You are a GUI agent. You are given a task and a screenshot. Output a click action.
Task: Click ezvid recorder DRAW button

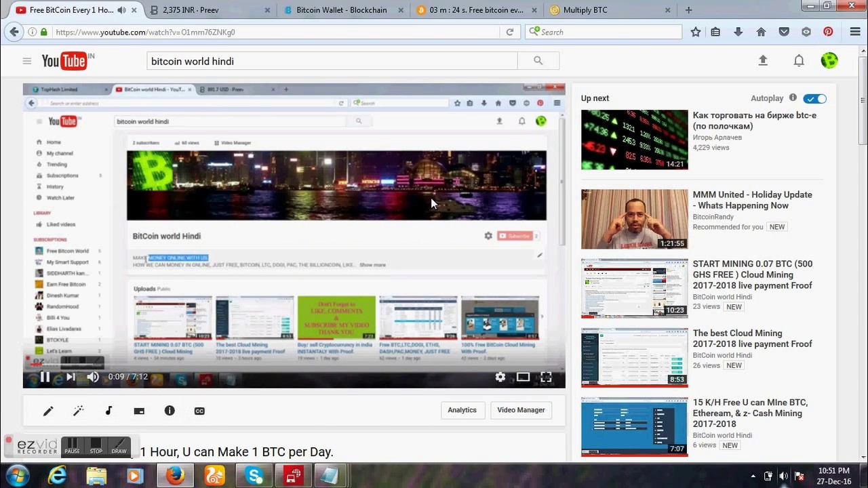pos(119,446)
